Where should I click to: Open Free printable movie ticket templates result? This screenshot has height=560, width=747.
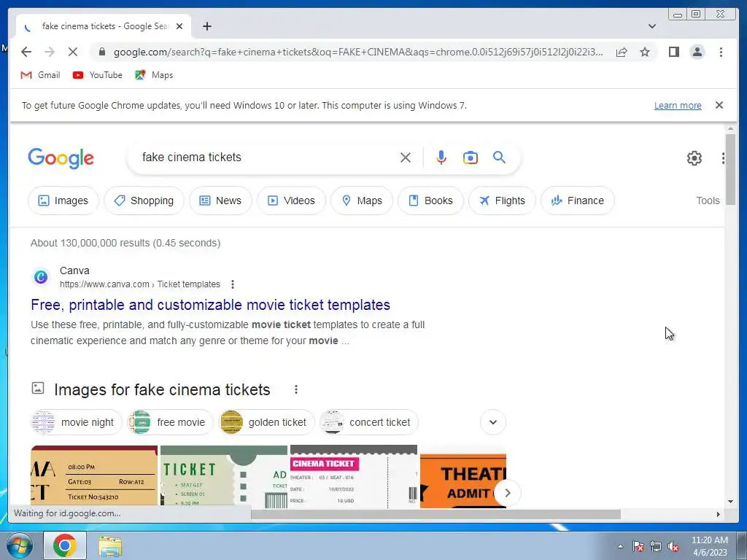tap(211, 305)
